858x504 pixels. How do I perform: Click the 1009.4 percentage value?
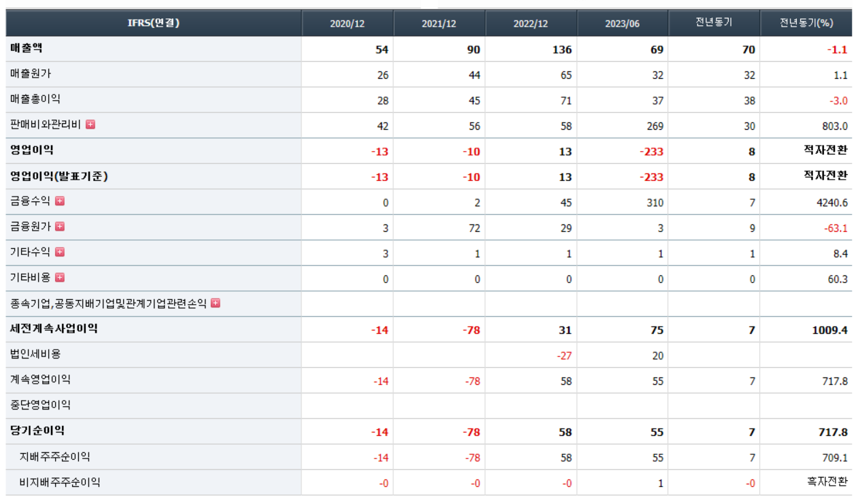tap(830, 331)
